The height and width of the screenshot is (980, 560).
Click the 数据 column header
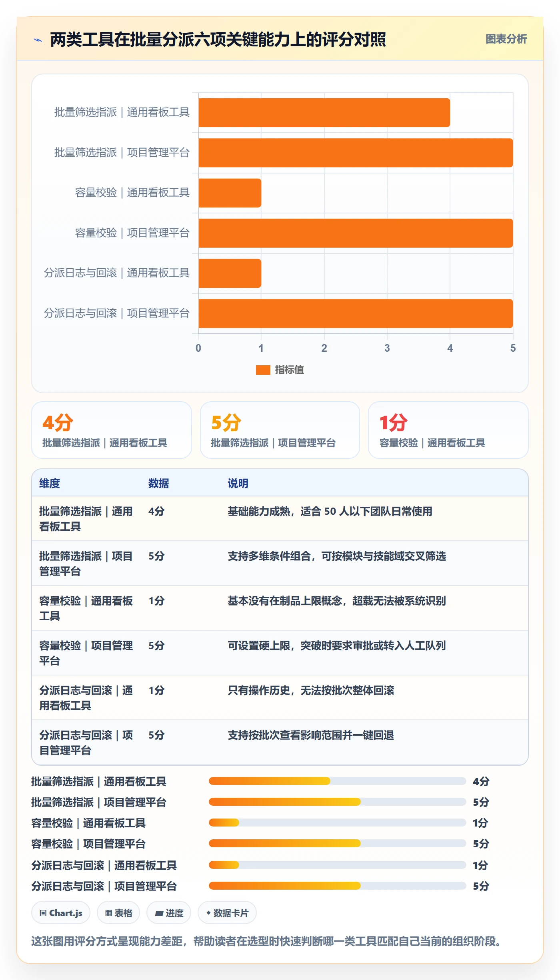159,484
